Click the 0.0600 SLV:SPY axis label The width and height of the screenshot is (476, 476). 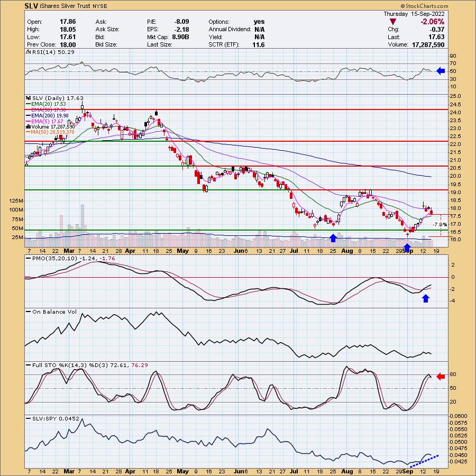tap(458, 416)
